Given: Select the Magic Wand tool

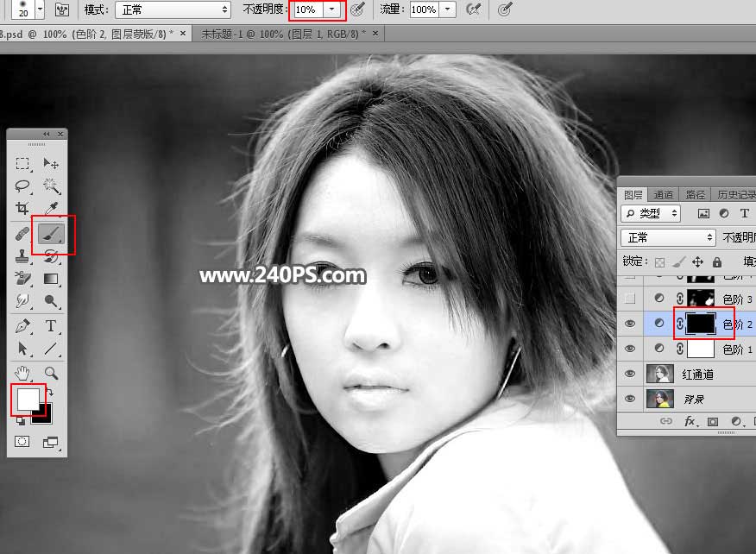Looking at the screenshot, I should pos(51,186).
